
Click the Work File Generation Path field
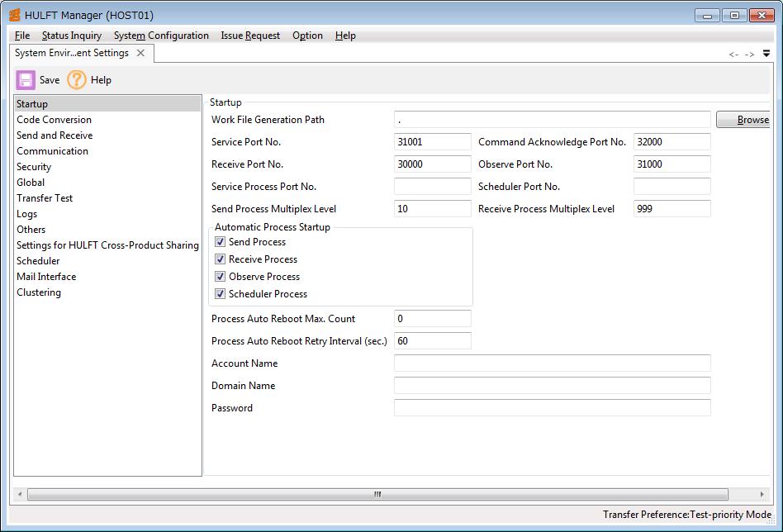[553, 120]
